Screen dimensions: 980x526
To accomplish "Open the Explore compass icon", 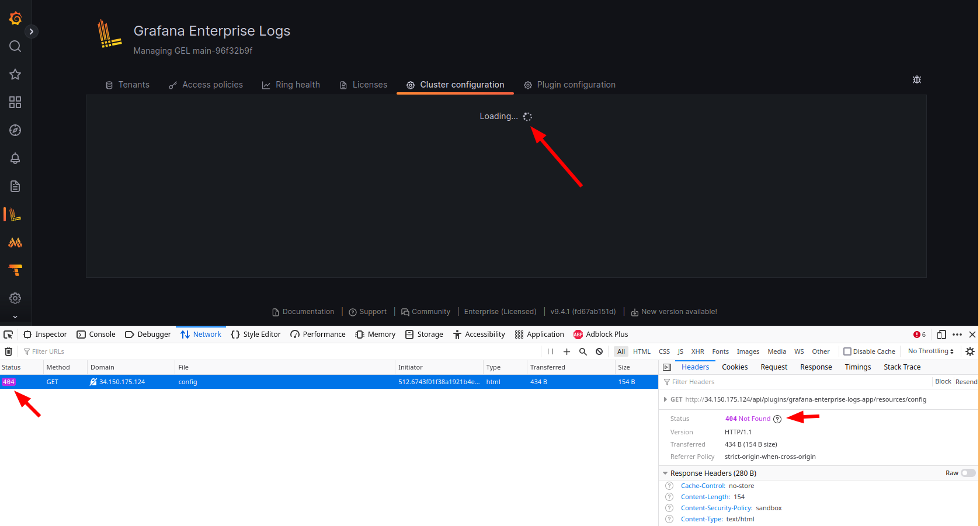I will click(15, 130).
